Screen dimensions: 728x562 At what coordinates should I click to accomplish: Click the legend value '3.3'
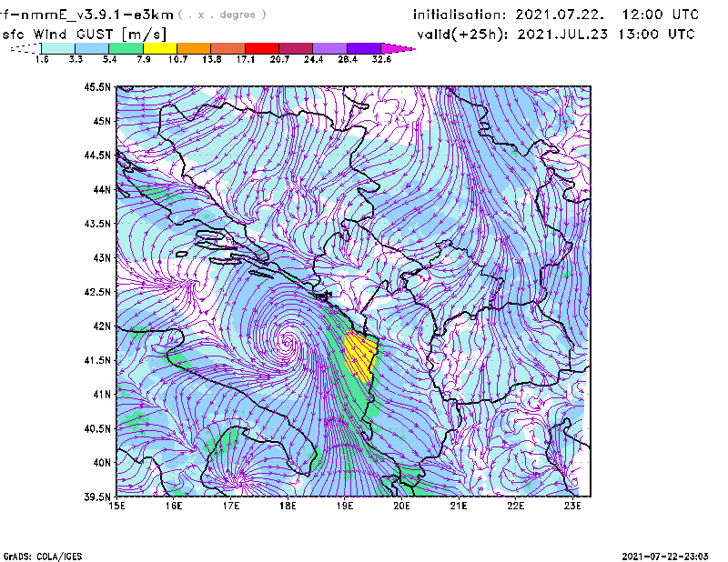click(x=76, y=59)
